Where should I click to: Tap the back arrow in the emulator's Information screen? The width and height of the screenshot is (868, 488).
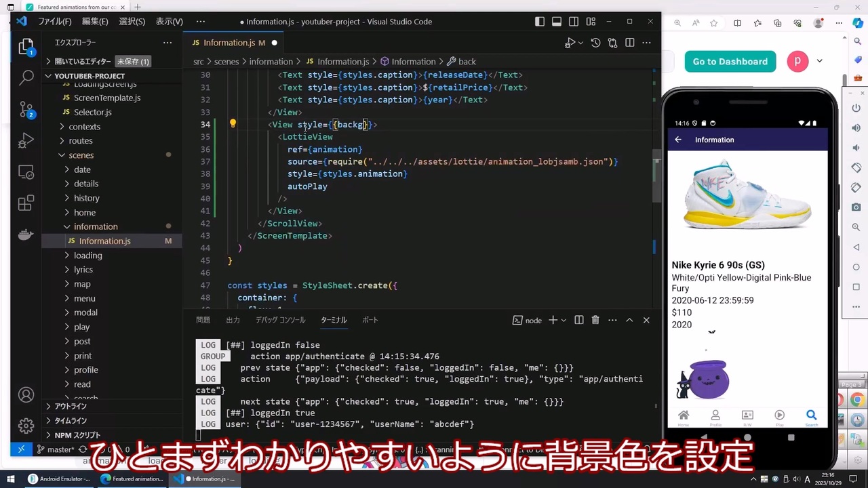click(x=678, y=140)
